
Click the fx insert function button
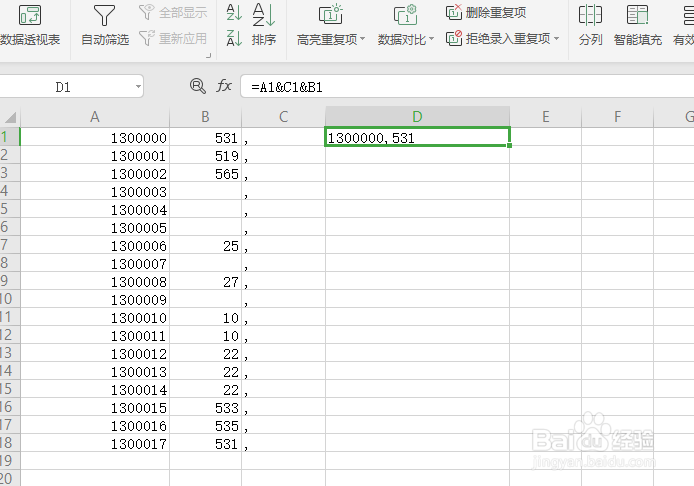(224, 86)
